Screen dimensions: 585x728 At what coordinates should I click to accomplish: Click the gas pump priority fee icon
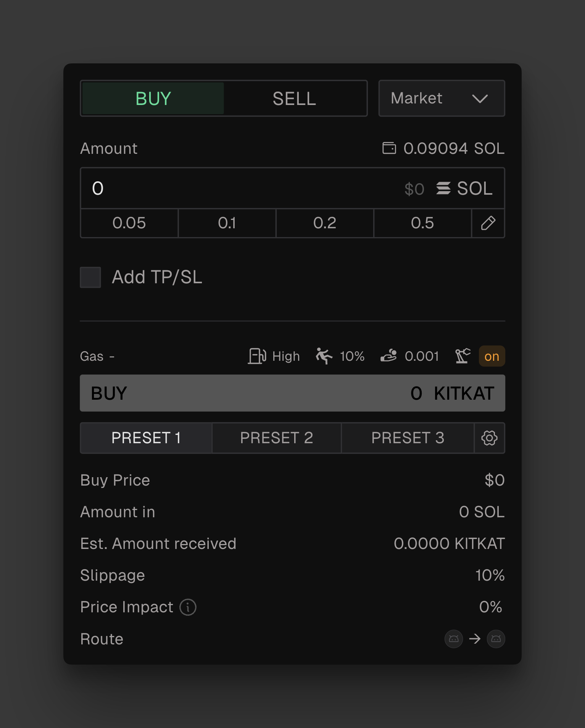tap(257, 356)
